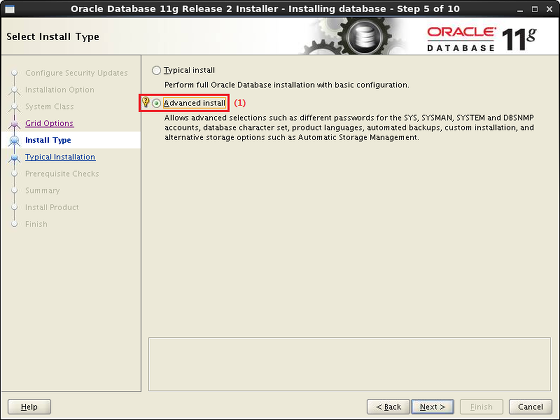
Task: Go to the Typical Installation step link
Action: click(x=60, y=157)
